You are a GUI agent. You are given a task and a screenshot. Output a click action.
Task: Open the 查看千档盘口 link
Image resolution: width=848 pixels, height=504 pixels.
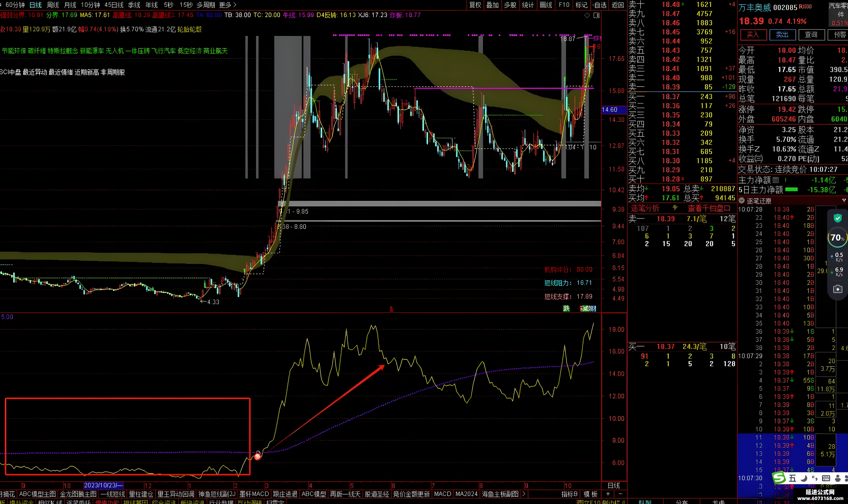(x=709, y=208)
